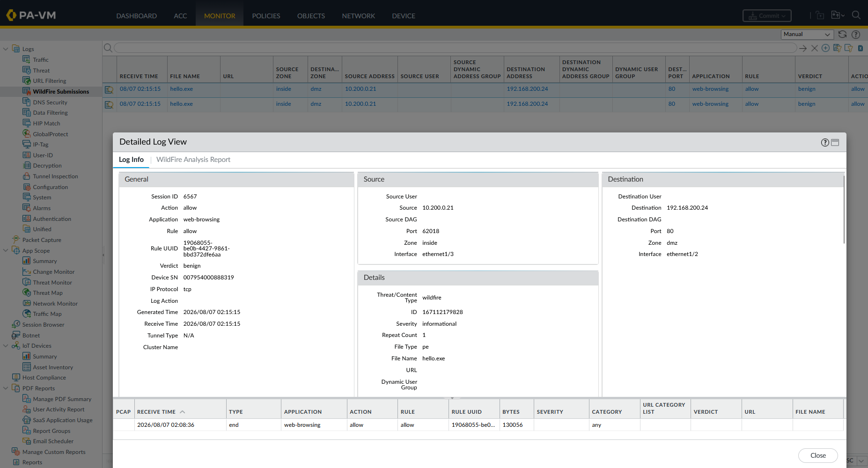Image resolution: width=868 pixels, height=468 pixels.
Task: Add a filter with plus icon
Action: pos(825,48)
